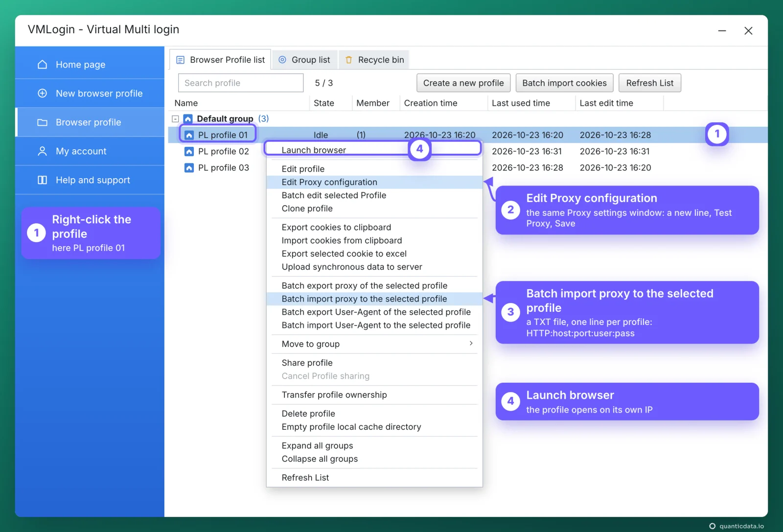Select Expand all groups
Image resolution: width=783 pixels, height=532 pixels.
[x=374, y=445]
